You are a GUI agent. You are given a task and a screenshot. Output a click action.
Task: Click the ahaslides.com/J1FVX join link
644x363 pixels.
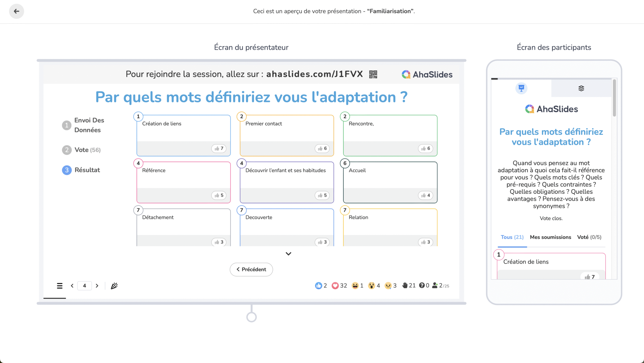pos(314,74)
